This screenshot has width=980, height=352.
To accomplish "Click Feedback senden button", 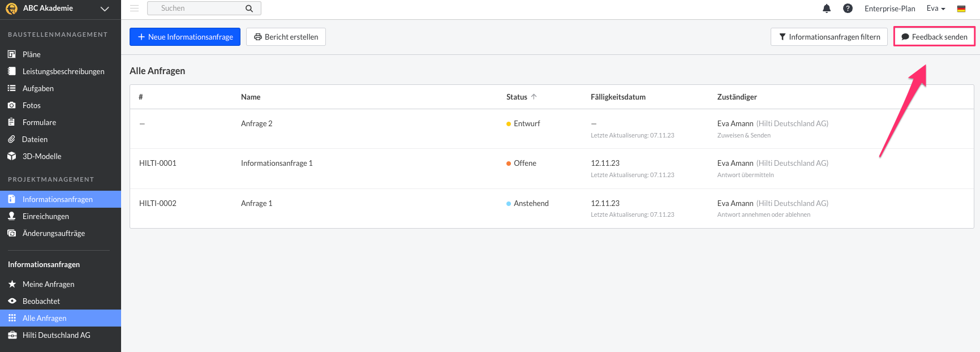I will [934, 37].
